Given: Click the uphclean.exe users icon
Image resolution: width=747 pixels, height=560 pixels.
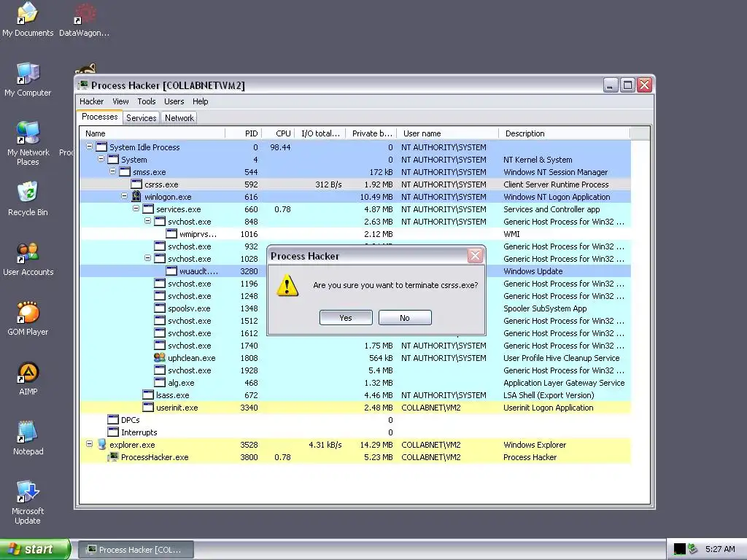Looking at the screenshot, I should 160,357.
